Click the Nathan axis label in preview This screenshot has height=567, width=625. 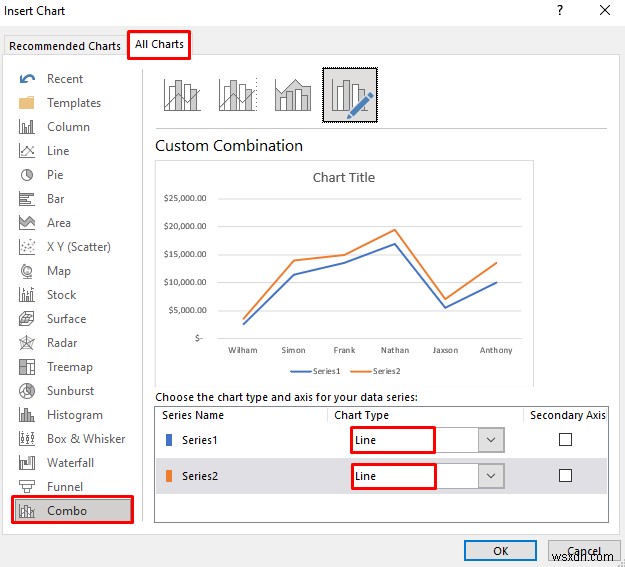tap(395, 350)
